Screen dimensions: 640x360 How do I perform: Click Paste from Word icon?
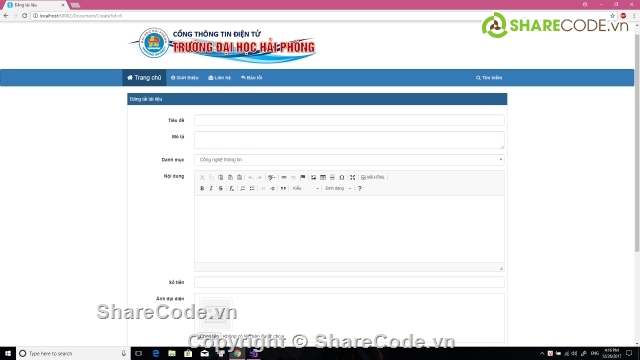point(240,177)
